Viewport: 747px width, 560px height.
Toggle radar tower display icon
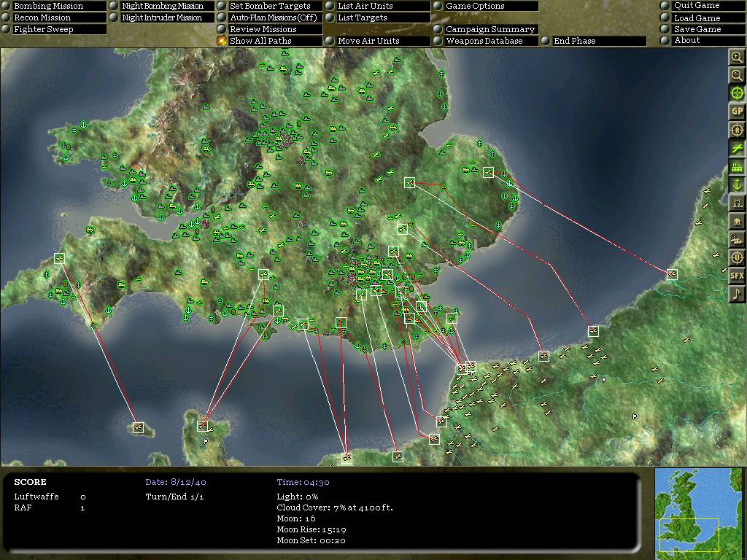pyautogui.click(x=737, y=203)
